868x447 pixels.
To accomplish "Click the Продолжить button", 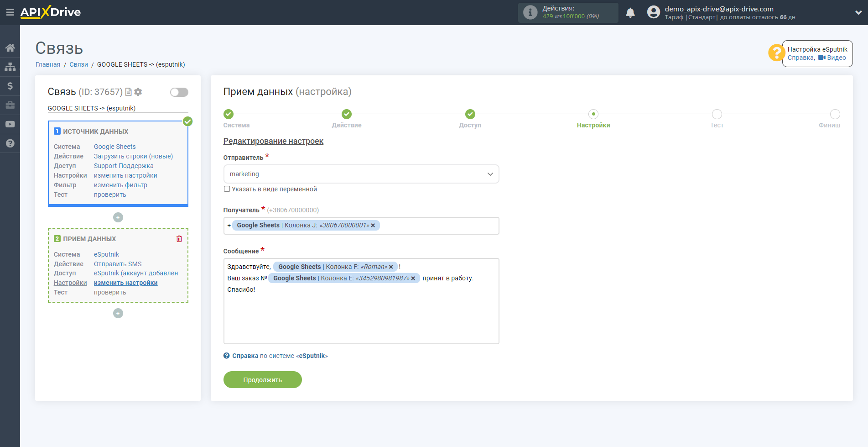I will coord(263,380).
